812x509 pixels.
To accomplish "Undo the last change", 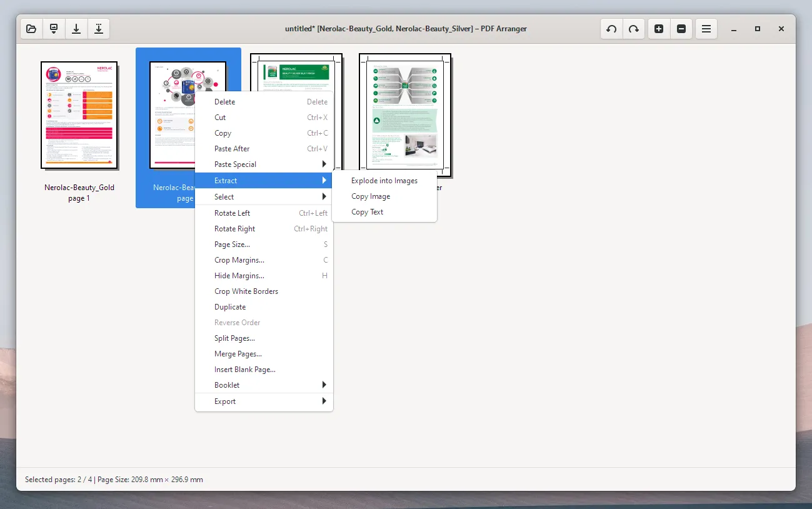I will click(x=611, y=28).
